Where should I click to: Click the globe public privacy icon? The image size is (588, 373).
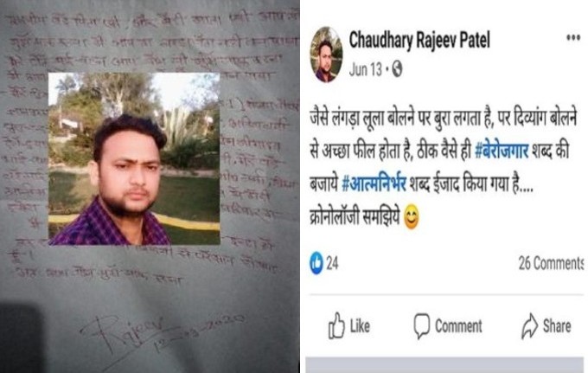(397, 69)
